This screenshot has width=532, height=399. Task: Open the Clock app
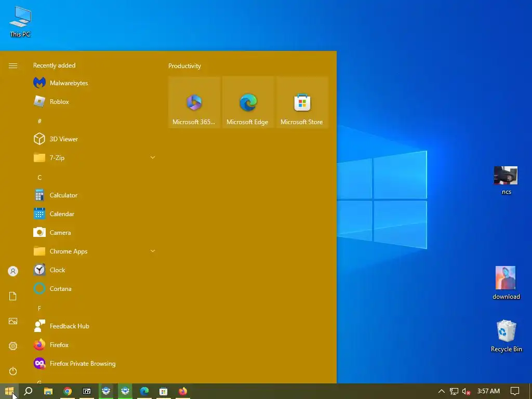(95, 270)
